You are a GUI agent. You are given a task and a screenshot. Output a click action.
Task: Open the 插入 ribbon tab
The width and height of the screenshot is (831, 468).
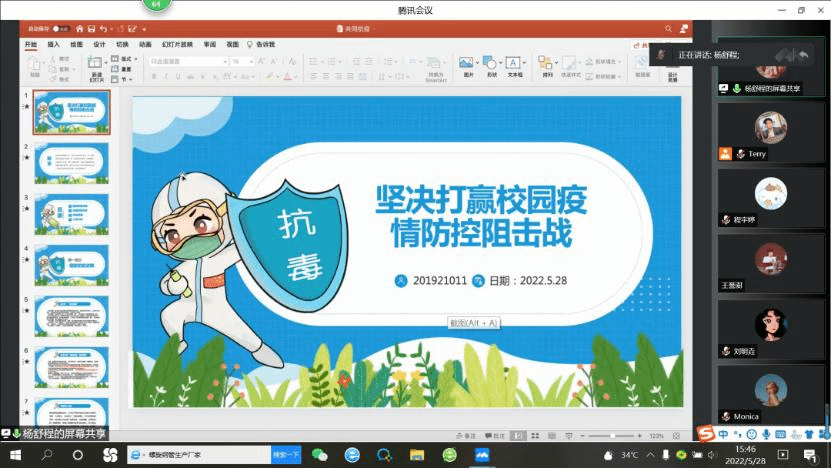53,45
